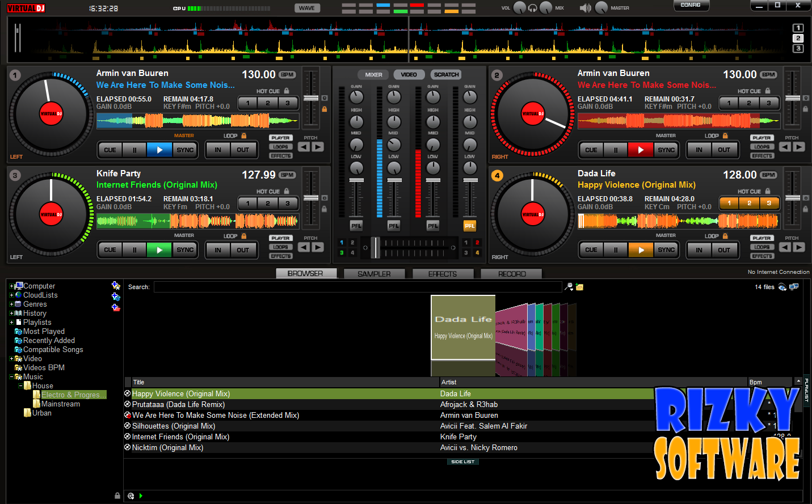Expand the Computer tree node

[11, 286]
